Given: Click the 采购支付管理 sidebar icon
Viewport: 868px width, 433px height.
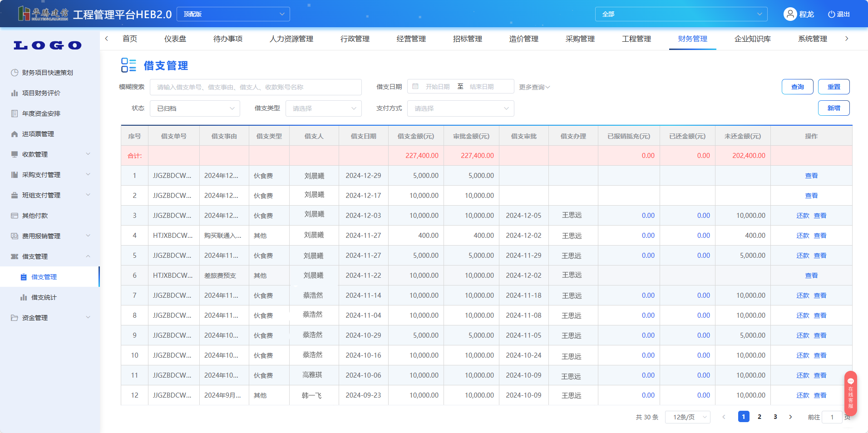Looking at the screenshot, I should pos(15,175).
